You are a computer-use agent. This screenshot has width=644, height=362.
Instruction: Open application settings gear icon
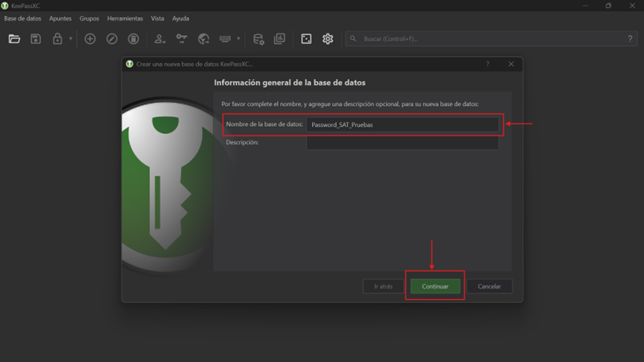[x=328, y=39]
